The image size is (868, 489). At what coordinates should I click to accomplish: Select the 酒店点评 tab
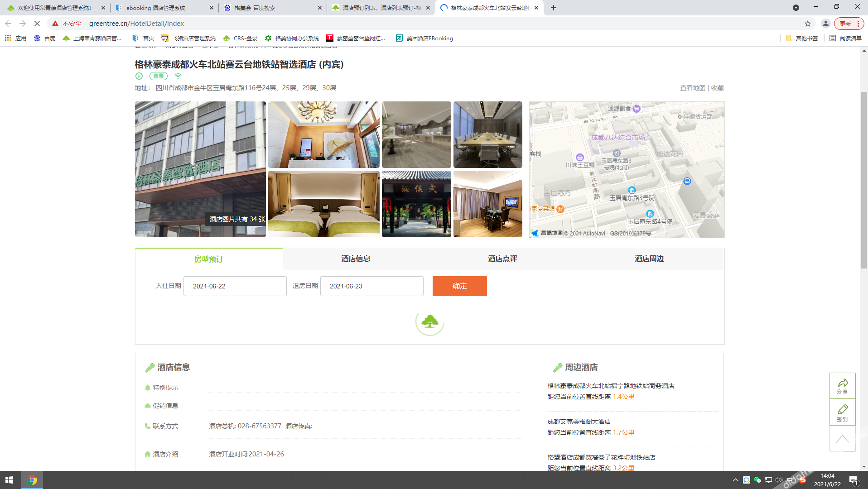[502, 259]
